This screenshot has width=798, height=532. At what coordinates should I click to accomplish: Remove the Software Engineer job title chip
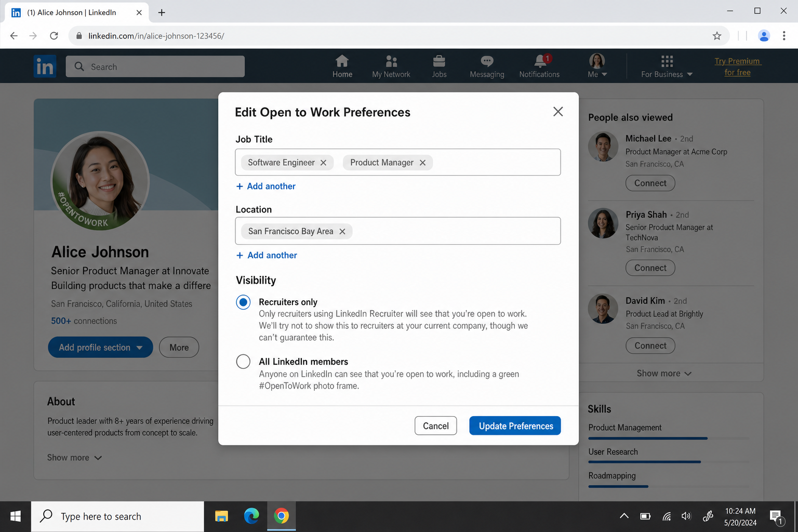(323, 163)
